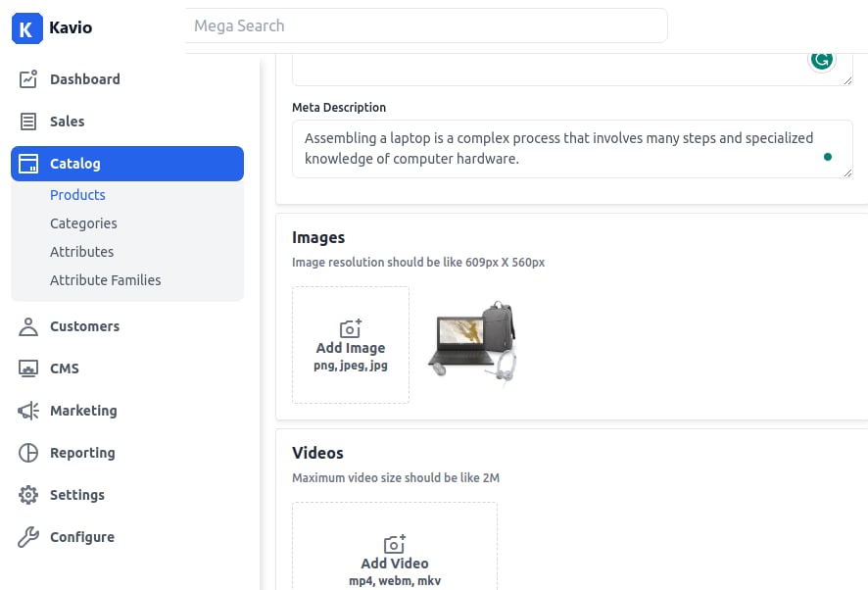Image resolution: width=868 pixels, height=590 pixels.
Task: Select the uploaded laptop product image
Action: tap(472, 343)
